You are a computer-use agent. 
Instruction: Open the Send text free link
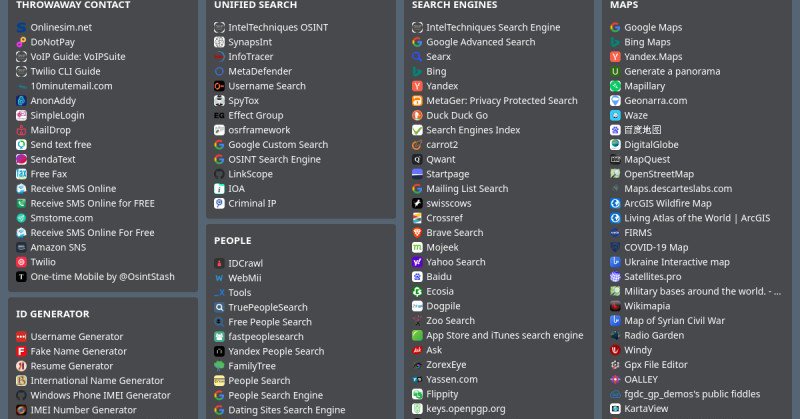click(61, 145)
